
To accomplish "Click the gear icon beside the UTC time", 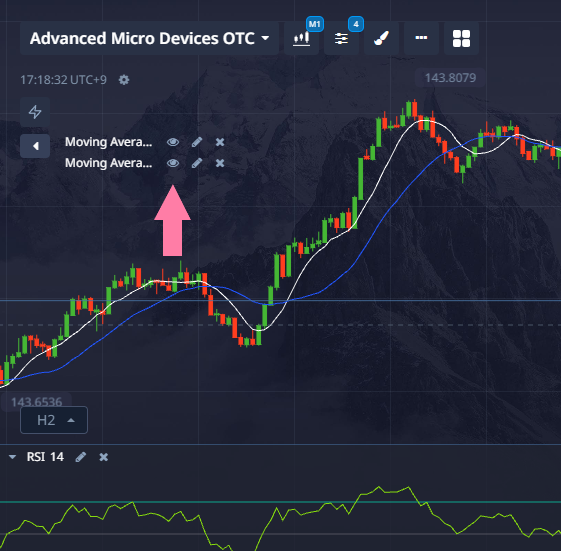I will (124, 80).
